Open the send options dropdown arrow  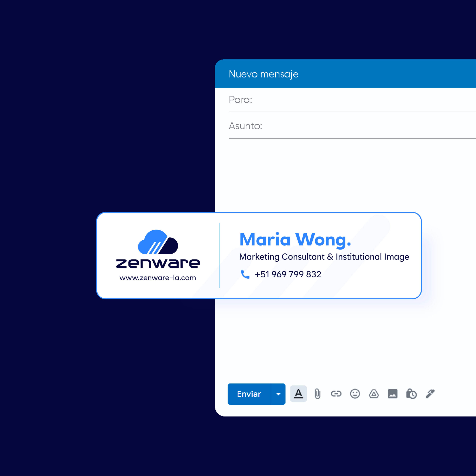tap(278, 394)
